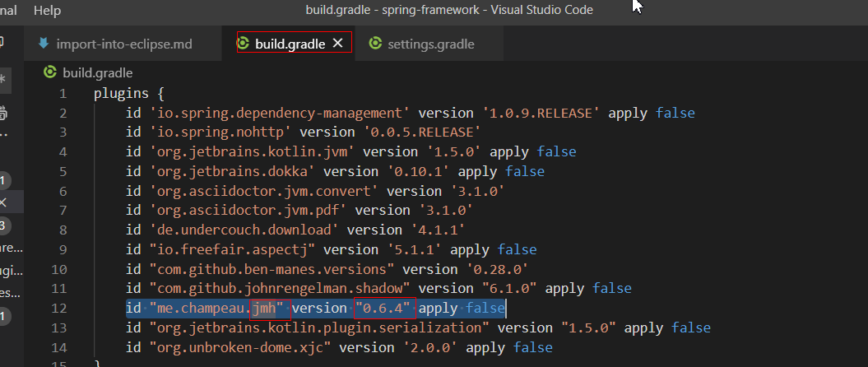Click the build.gradle breadcrumb label
Image resolution: width=868 pixels, height=367 pixels.
pyautogui.click(x=97, y=72)
